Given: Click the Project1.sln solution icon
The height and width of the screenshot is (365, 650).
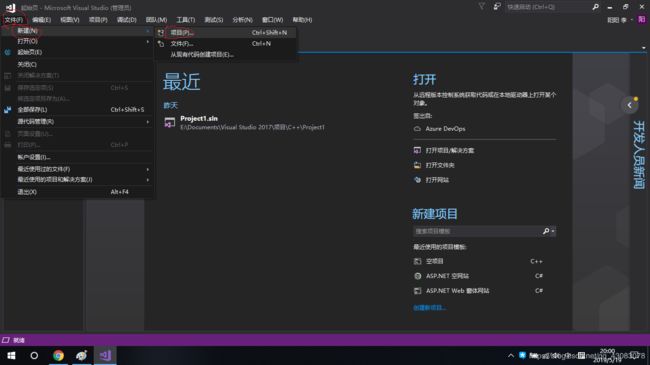Looking at the screenshot, I should pos(170,122).
